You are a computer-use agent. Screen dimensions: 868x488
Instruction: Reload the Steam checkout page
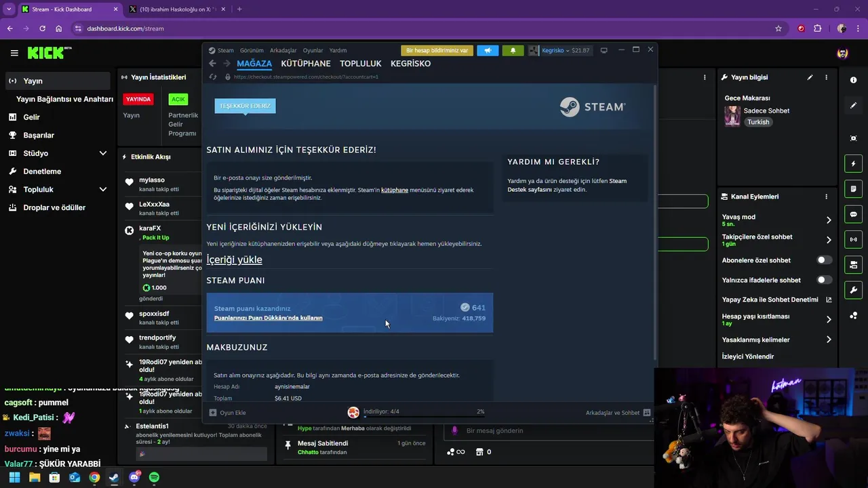click(x=213, y=77)
